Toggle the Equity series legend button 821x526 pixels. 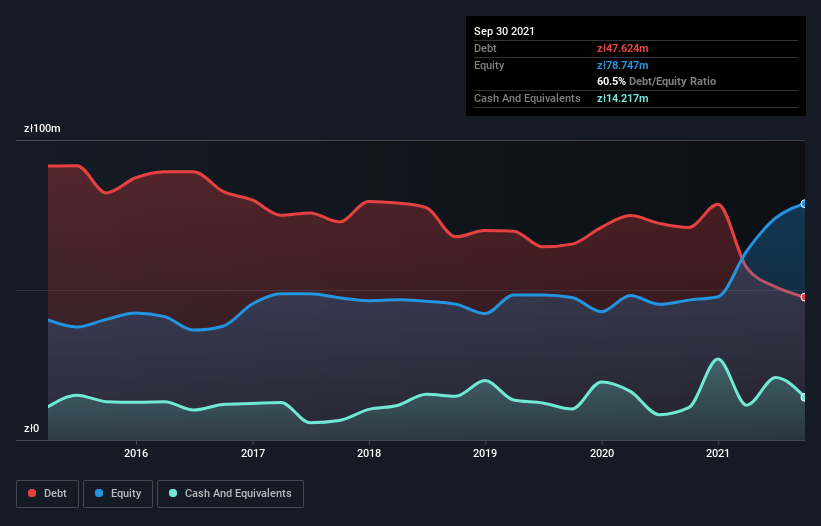tap(118, 494)
